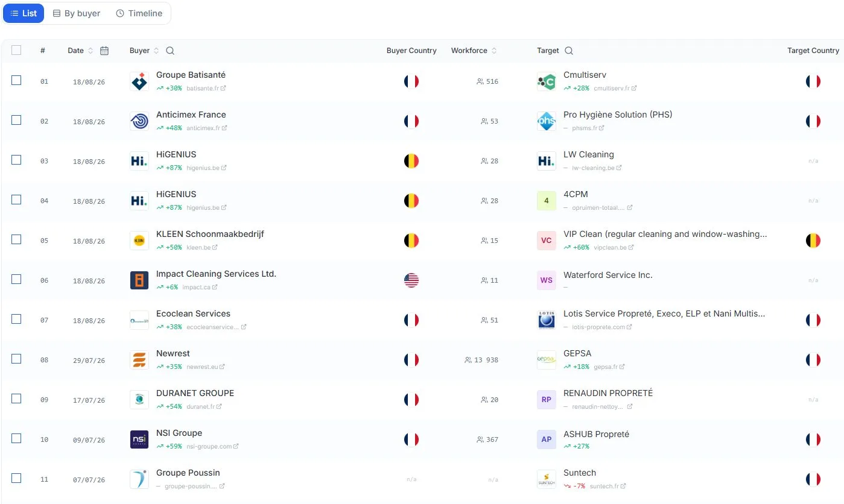Open the vipclean.be website link

(x=614, y=248)
